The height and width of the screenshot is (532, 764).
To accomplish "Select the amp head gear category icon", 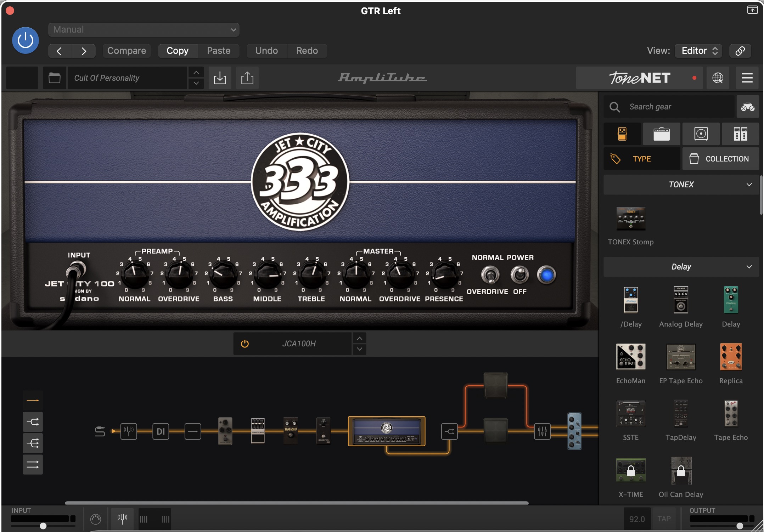I will coord(661,134).
